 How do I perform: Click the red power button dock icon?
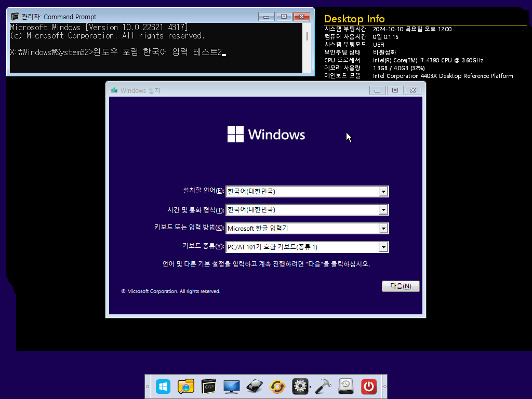(x=369, y=387)
